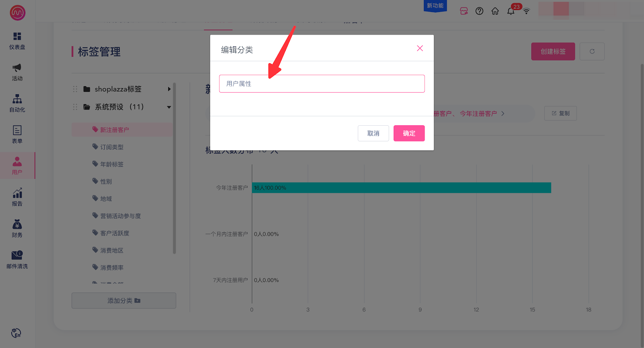Collapse the 系统预设 (11) folder
The image size is (644, 348).
pos(169,107)
